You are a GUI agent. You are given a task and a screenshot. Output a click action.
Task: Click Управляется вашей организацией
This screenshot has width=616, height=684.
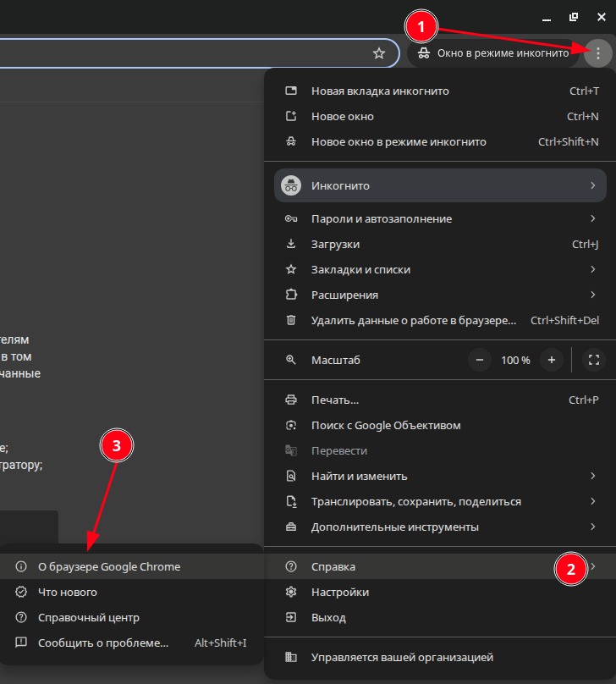[x=402, y=657]
